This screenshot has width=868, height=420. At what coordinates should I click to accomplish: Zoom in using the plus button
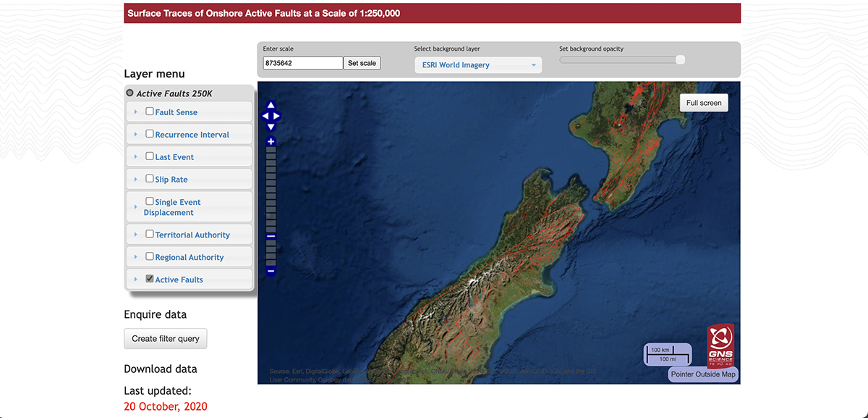click(x=271, y=142)
